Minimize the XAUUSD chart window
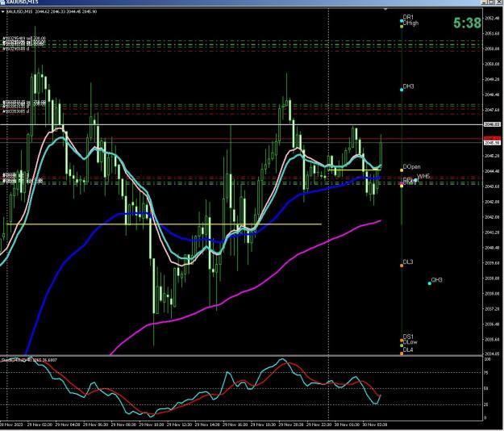 484,2
